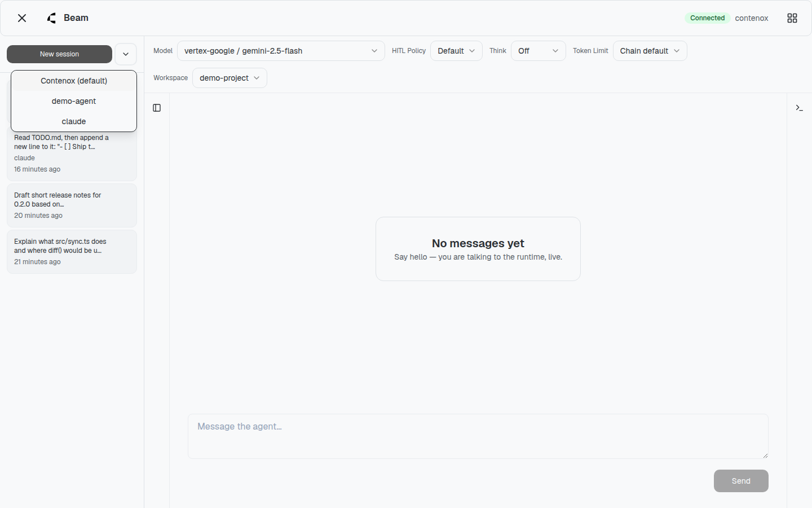Open the Model dropdown
Image resolution: width=812 pixels, height=508 pixels.
[281, 51]
